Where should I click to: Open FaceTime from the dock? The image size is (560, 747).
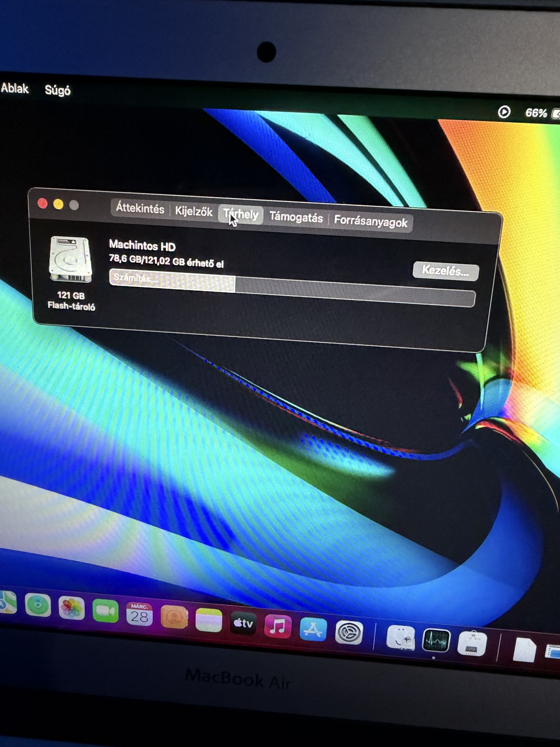[105, 611]
